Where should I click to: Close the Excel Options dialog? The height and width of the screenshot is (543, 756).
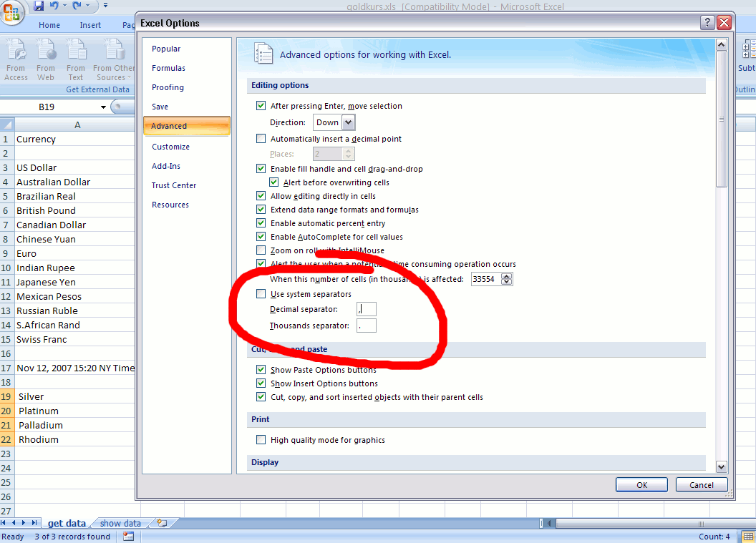pos(724,22)
